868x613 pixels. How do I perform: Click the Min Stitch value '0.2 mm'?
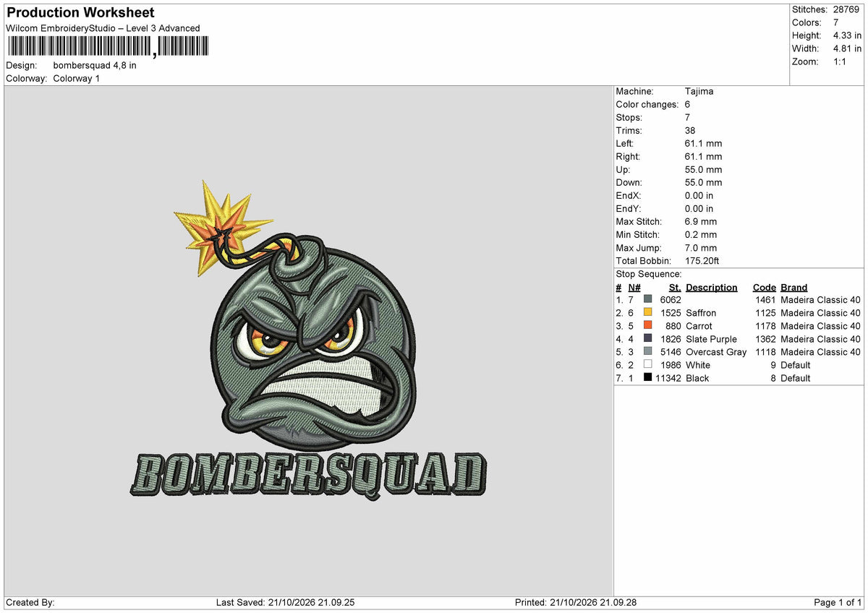pyautogui.click(x=701, y=234)
